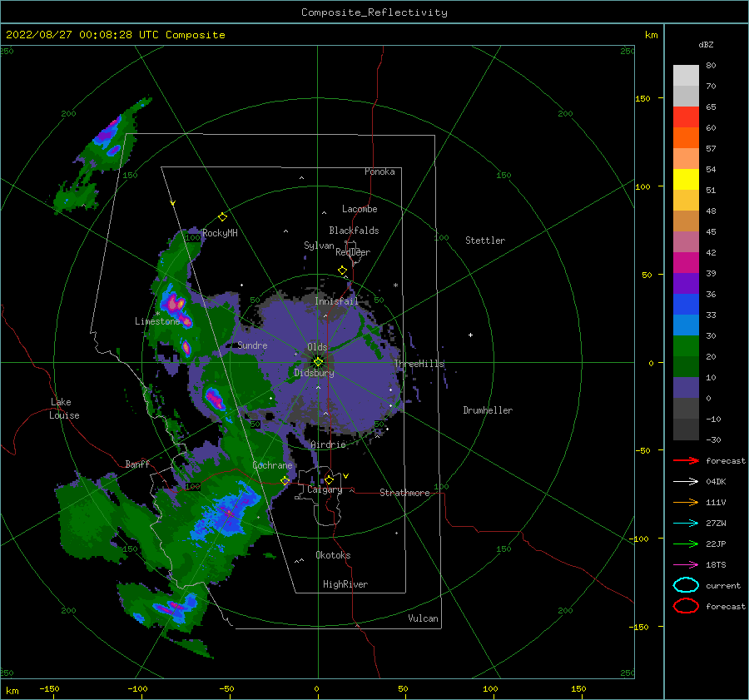Select the orange 111V arrow icon
Screen dimensions: 749x700
(x=686, y=502)
